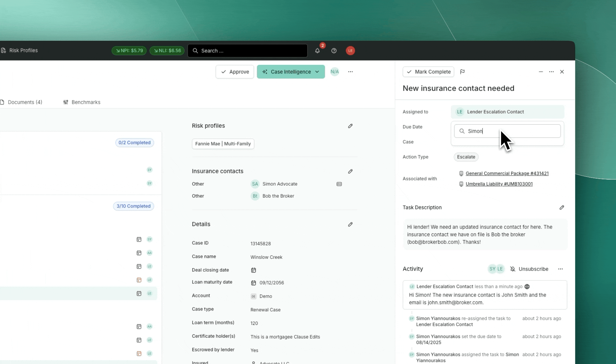Flag this task with flag icon
Screen dimensions: 616x364
point(462,72)
